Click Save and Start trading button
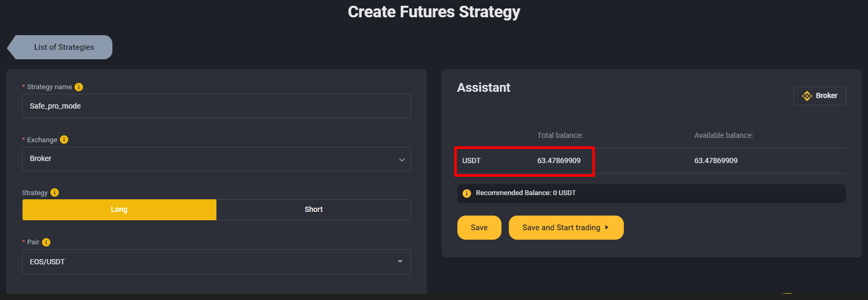 pyautogui.click(x=566, y=228)
